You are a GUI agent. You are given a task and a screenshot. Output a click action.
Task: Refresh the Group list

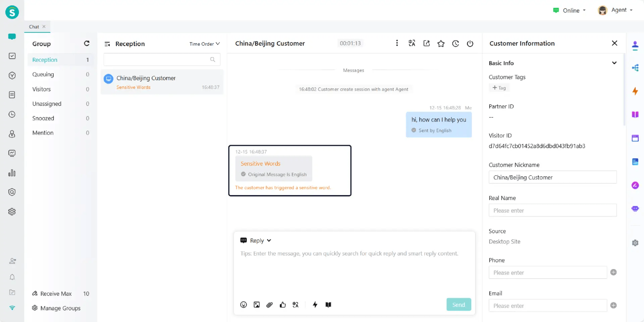coord(87,43)
